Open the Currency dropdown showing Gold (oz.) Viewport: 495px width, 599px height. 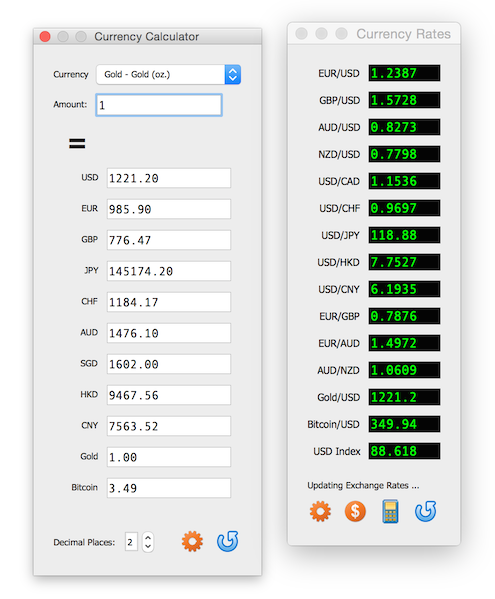coord(168,74)
